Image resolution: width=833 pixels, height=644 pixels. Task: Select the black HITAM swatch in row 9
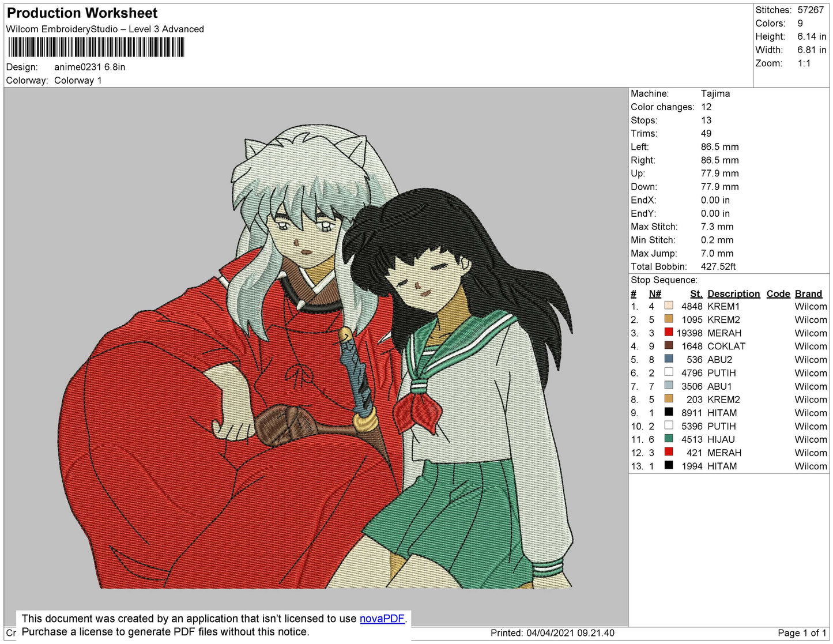pos(669,412)
